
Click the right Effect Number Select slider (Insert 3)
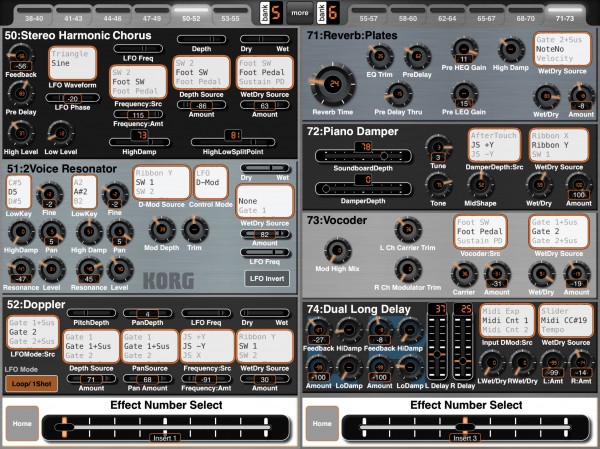click(x=465, y=426)
